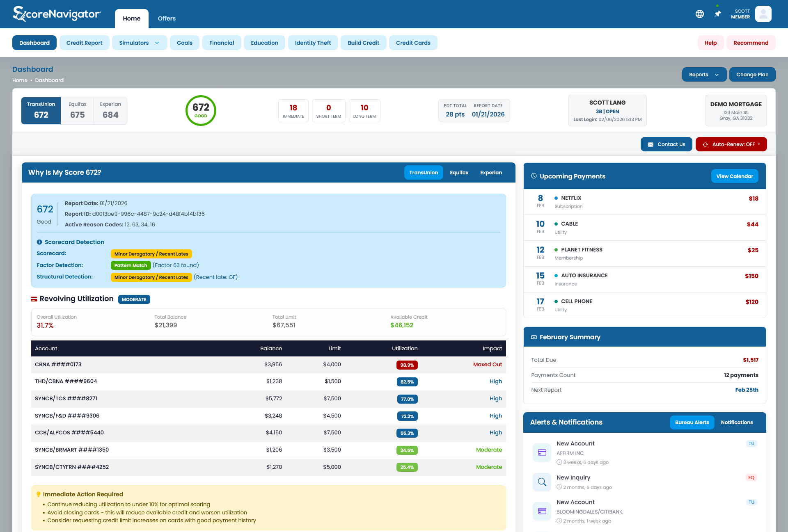The width and height of the screenshot is (788, 532).
Task: Open pinned notifications via the pushpin icon
Action: click(717, 14)
